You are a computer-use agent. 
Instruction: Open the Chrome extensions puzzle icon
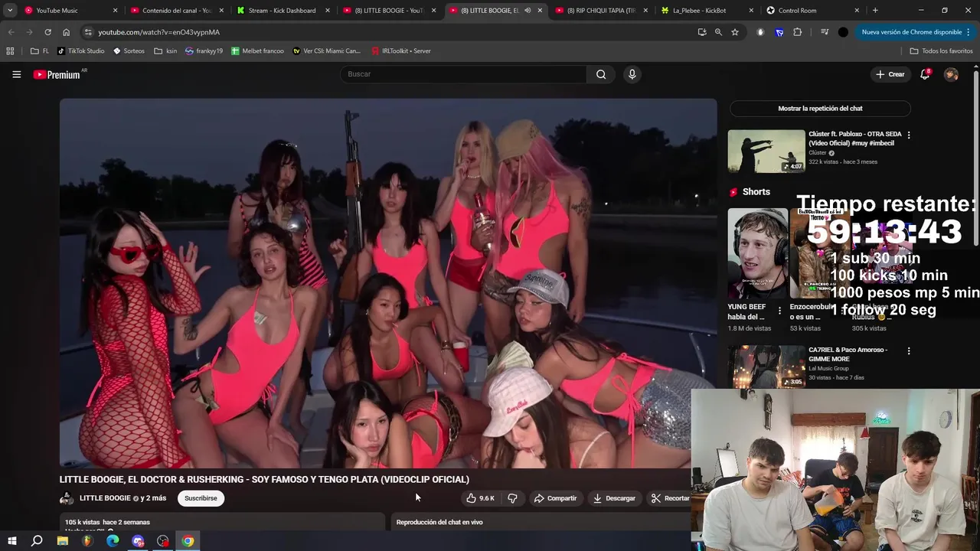coord(798,32)
